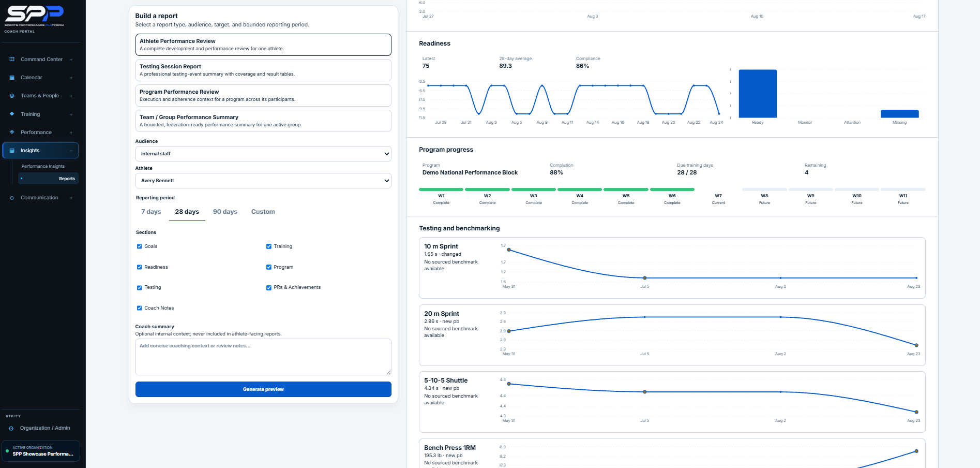Click the Performance sidebar icon
This screenshot has height=468, width=980.
pyautogui.click(x=12, y=132)
